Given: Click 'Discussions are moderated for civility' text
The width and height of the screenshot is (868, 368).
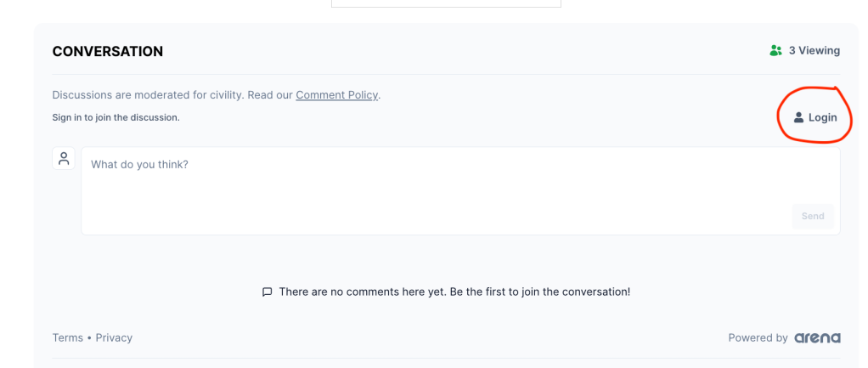Looking at the screenshot, I should [x=148, y=95].
